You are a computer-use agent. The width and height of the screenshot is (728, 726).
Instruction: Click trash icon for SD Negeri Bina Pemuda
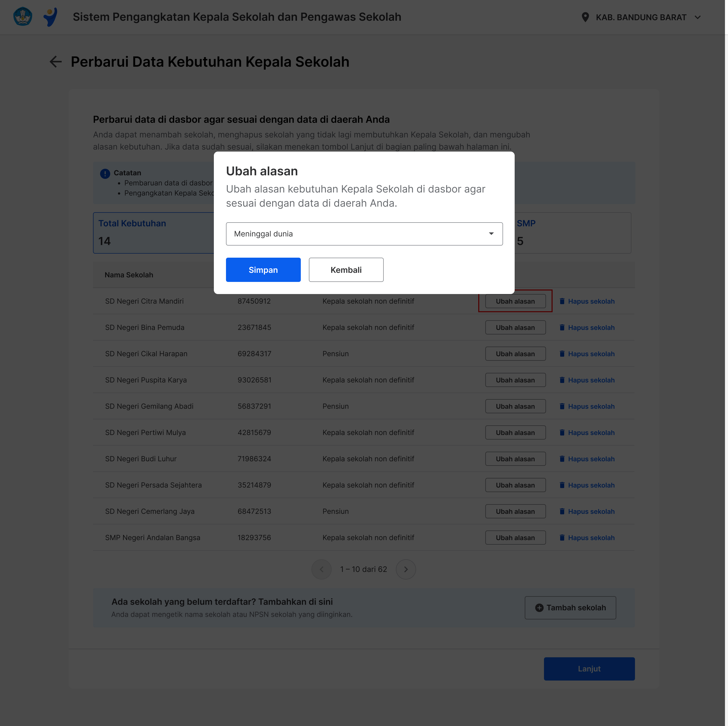pyautogui.click(x=562, y=327)
